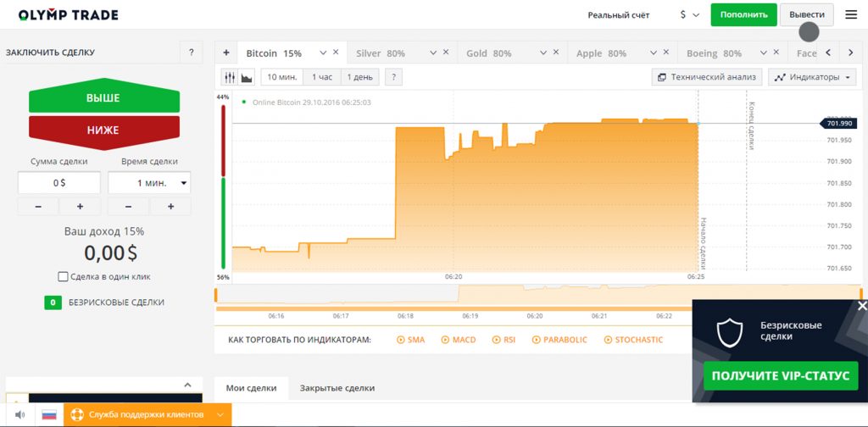Open the help question mark beside Заключить сделку
This screenshot has height=427, width=868.
(x=192, y=53)
